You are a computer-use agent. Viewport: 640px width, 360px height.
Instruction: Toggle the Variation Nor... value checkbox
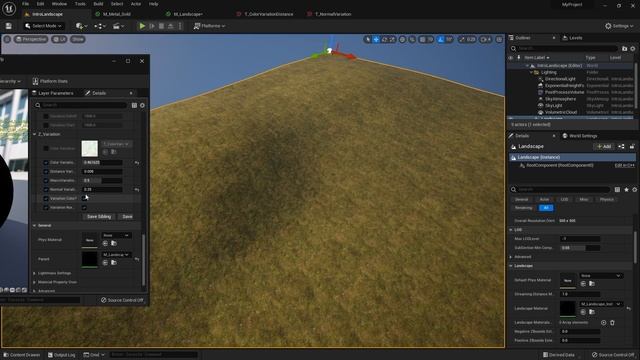(84, 208)
